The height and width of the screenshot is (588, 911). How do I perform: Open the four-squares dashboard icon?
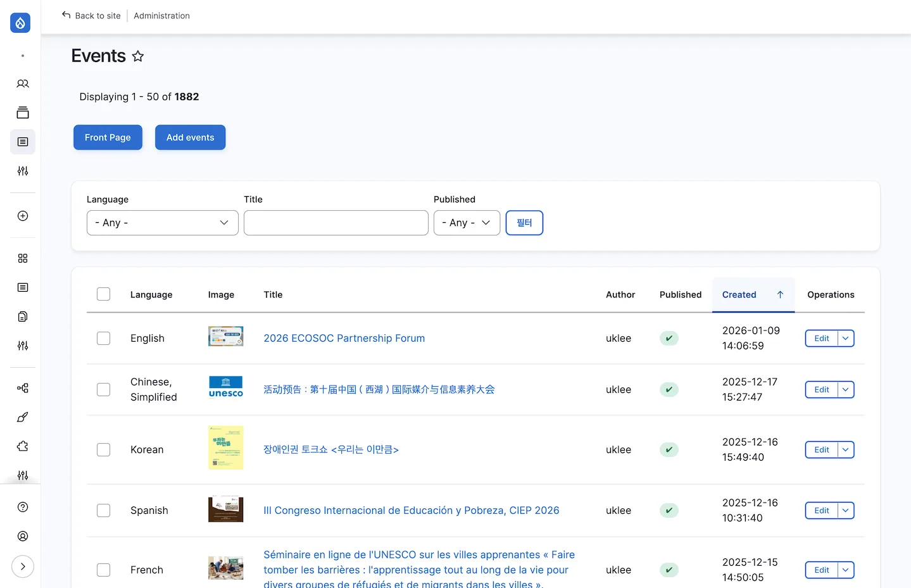click(23, 258)
